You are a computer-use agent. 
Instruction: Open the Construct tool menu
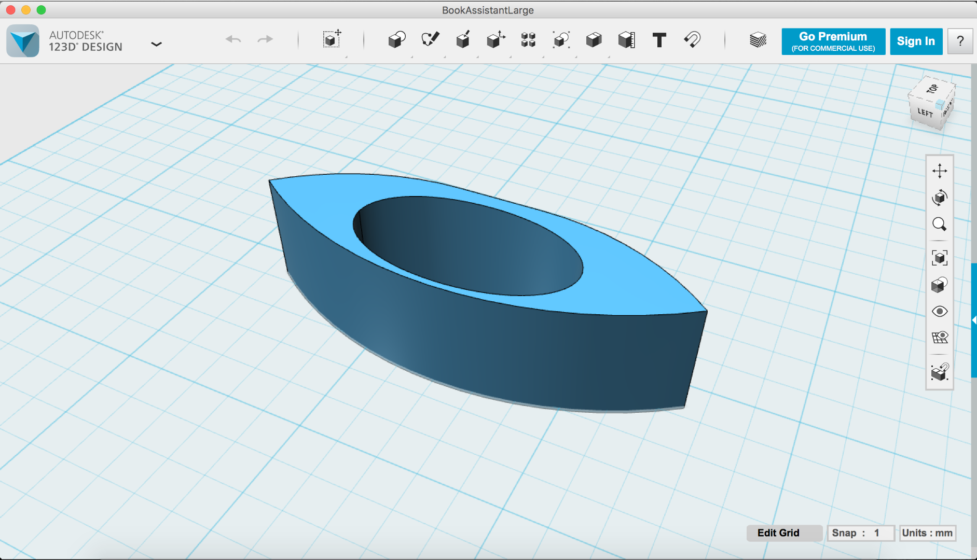463,39
